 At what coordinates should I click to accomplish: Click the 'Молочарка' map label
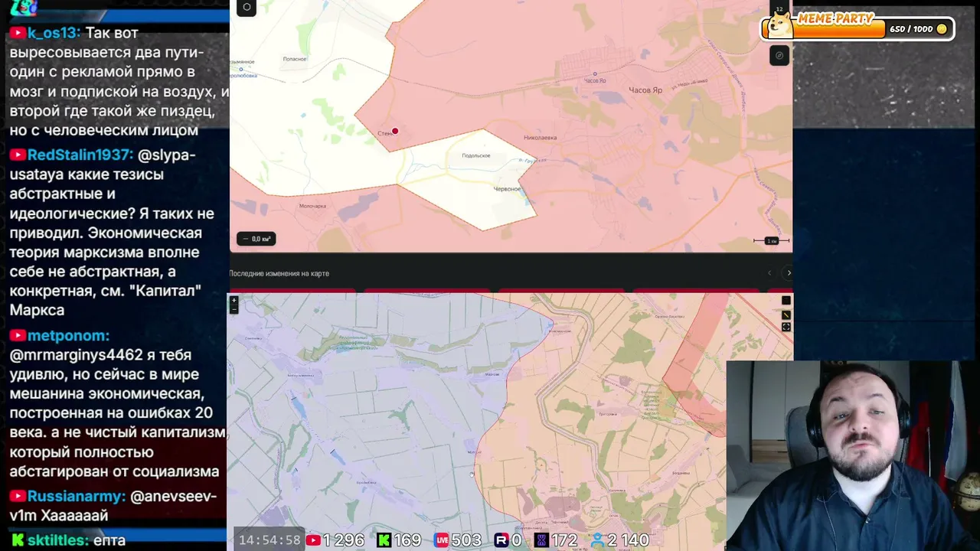[x=312, y=206]
